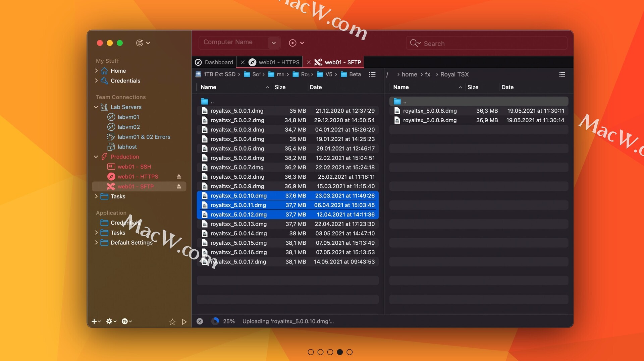This screenshot has height=361, width=644.
Task: Sort remote pane by Size column
Action: pos(482,87)
